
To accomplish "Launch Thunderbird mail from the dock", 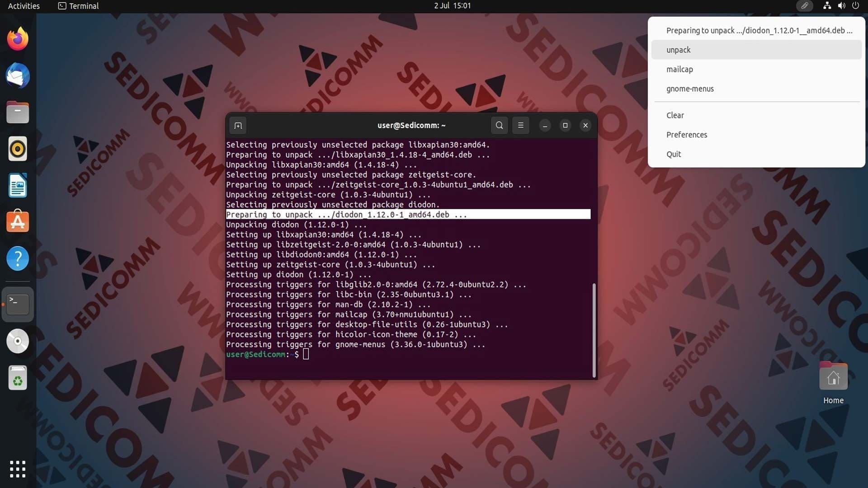I will coord(18,75).
